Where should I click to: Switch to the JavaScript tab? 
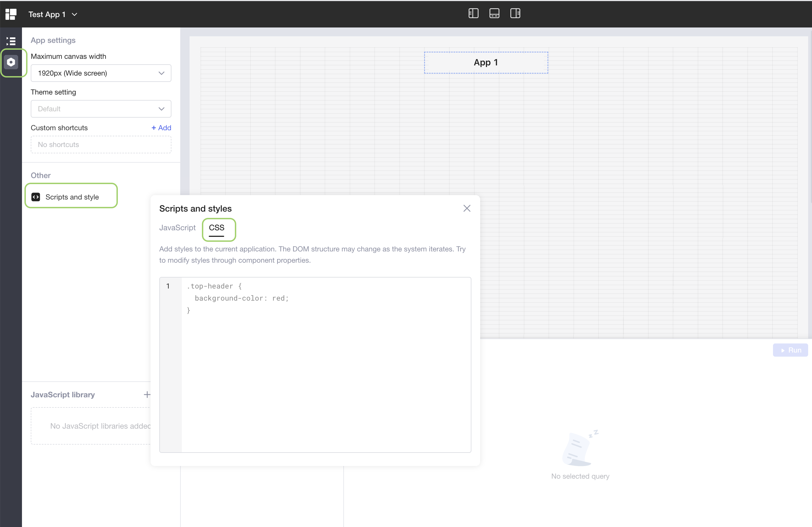pos(177,228)
